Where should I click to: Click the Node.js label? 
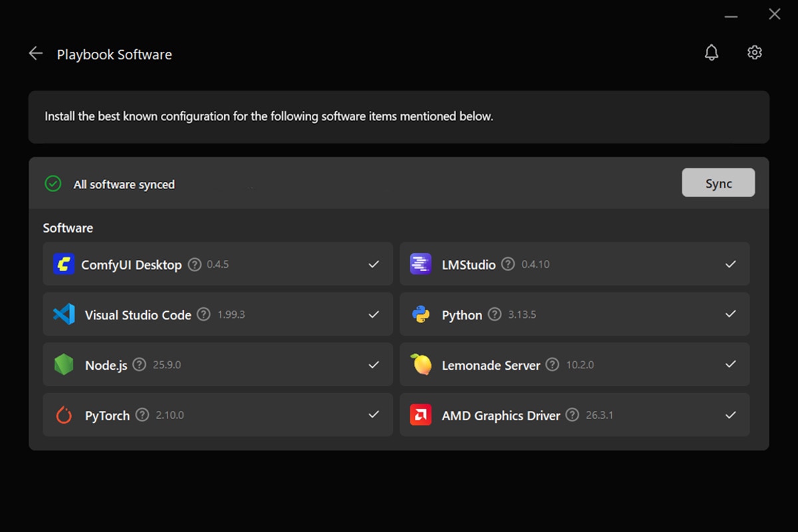point(106,365)
